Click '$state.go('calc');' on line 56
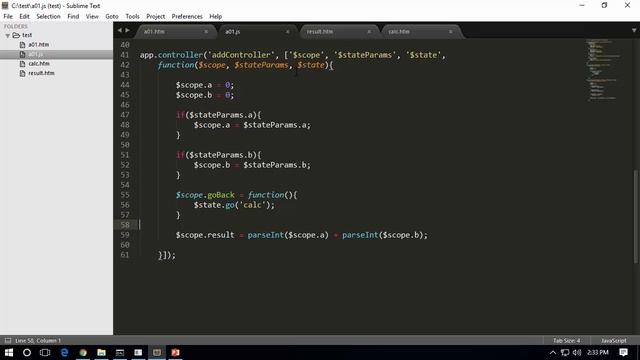This screenshot has height=360, width=640. [x=234, y=205]
